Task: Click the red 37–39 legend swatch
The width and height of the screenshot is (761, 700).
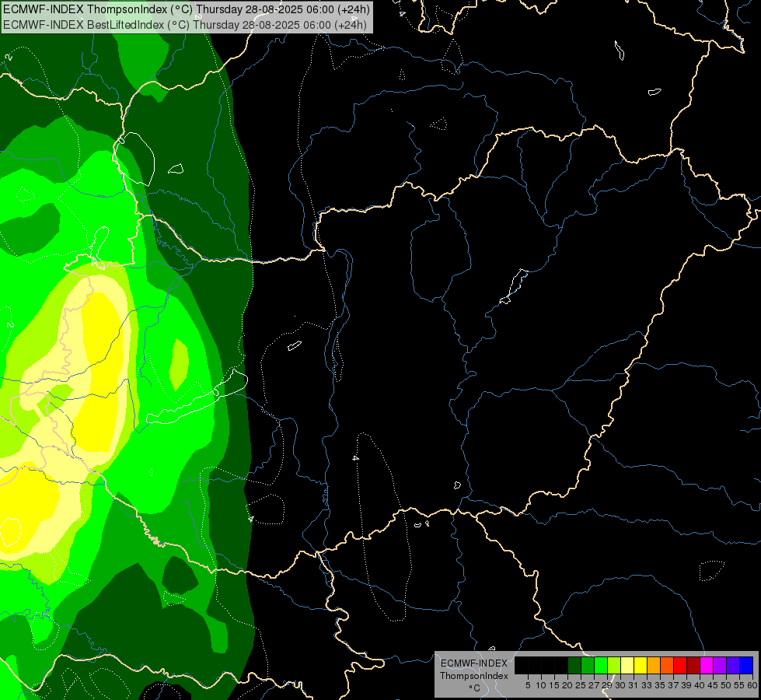Action: pos(680,665)
